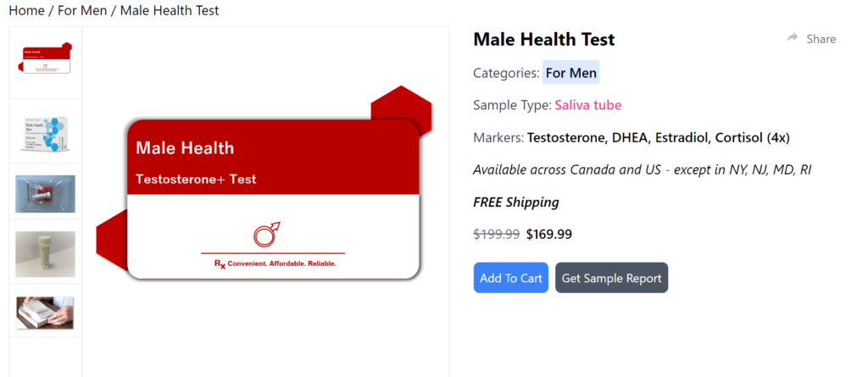The width and height of the screenshot is (868, 377).
Task: Open For Men breadcrumb link
Action: [x=82, y=10]
